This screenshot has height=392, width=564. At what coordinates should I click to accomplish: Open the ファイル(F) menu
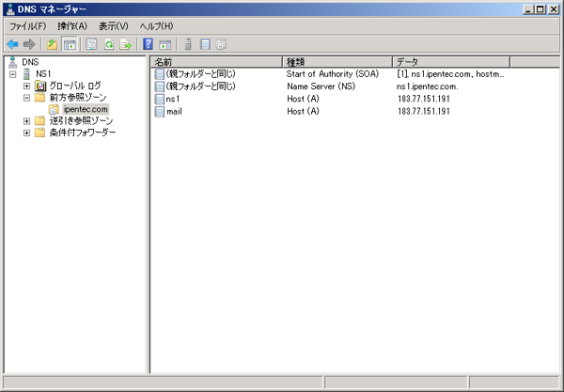click(x=27, y=26)
